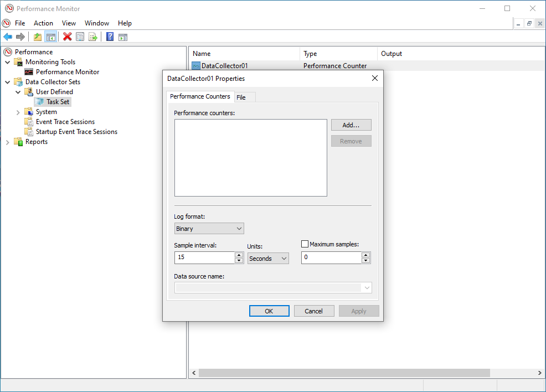Select the Performance Monitor tree item
546x392 pixels.
(x=67, y=71)
